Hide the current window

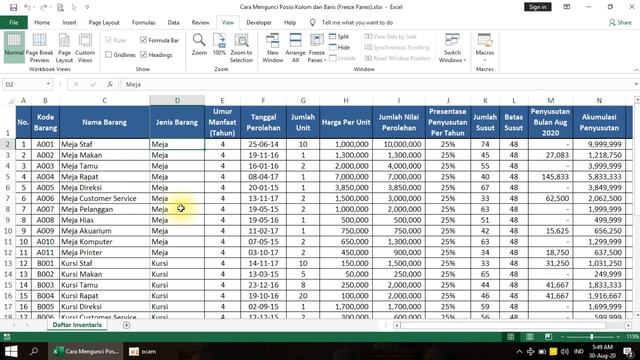tap(340, 47)
